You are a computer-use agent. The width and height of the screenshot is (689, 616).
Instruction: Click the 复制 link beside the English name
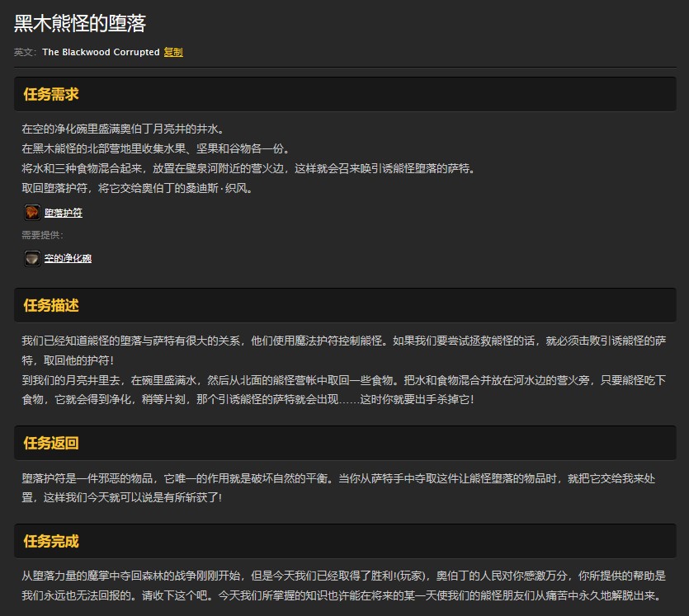pyautogui.click(x=173, y=52)
